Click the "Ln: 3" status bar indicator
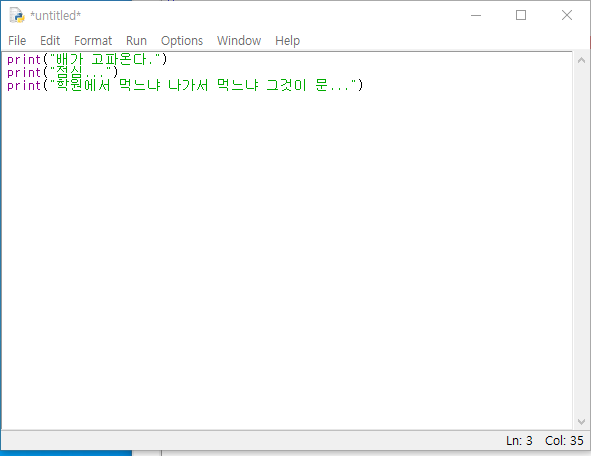591x456 pixels. (x=519, y=440)
